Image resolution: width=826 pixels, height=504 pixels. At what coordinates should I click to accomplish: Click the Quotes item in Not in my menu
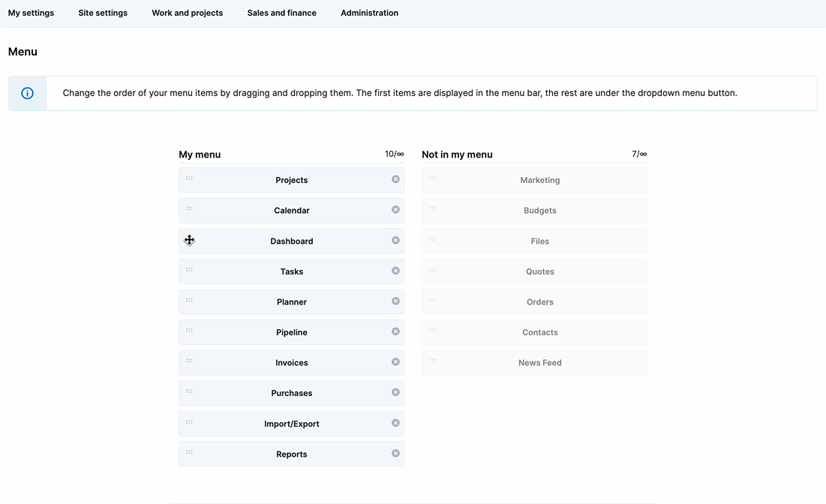(534, 271)
